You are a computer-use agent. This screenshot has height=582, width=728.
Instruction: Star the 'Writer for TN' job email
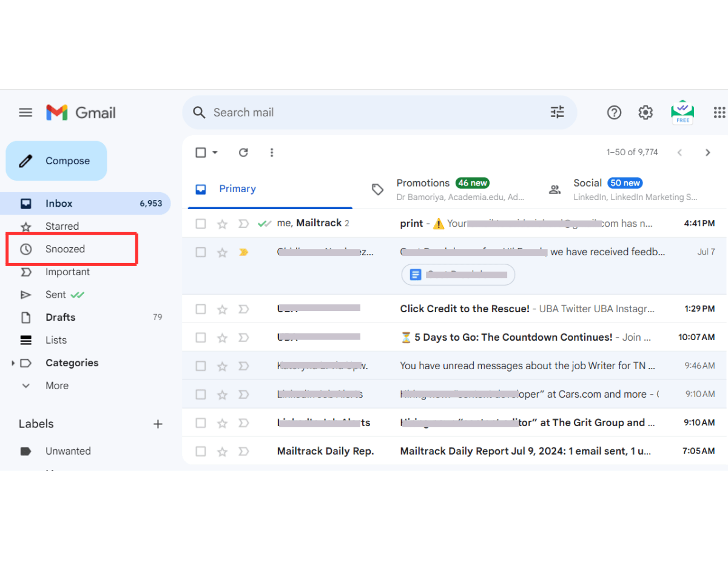tap(222, 366)
